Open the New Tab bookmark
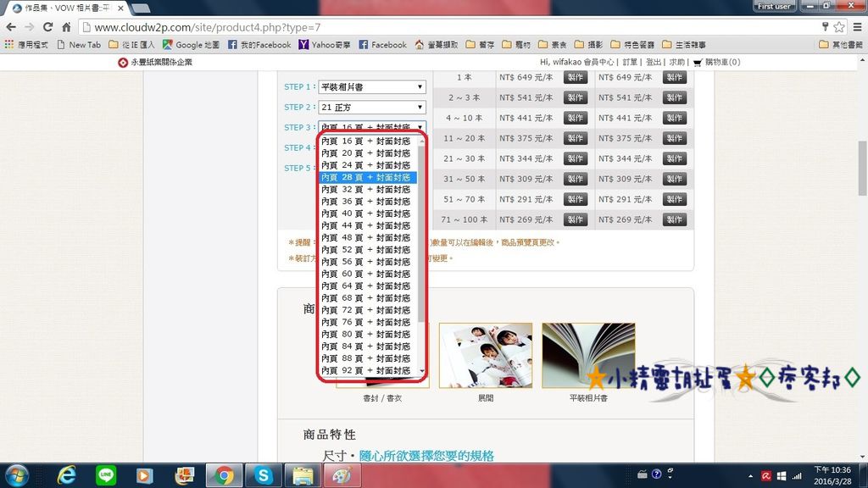The height and width of the screenshot is (488, 868). pos(79,45)
